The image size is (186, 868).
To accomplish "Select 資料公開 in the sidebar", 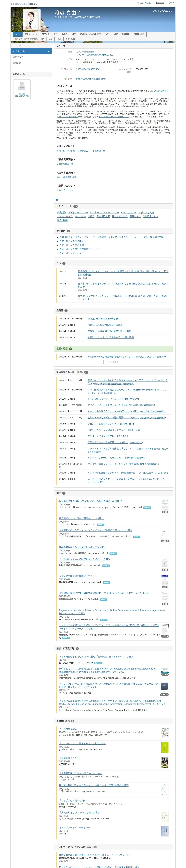I will click(x=31, y=63).
